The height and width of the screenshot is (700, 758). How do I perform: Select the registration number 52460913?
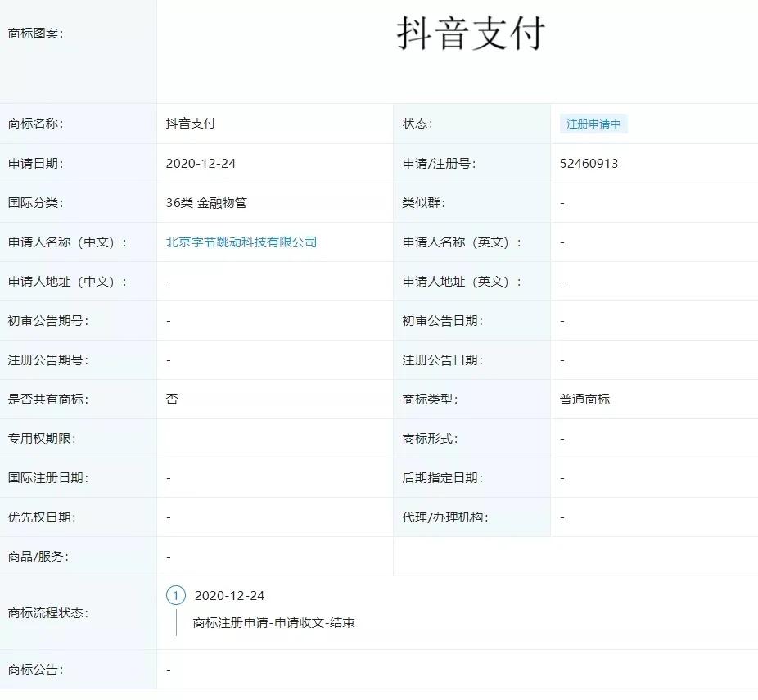pos(589,164)
